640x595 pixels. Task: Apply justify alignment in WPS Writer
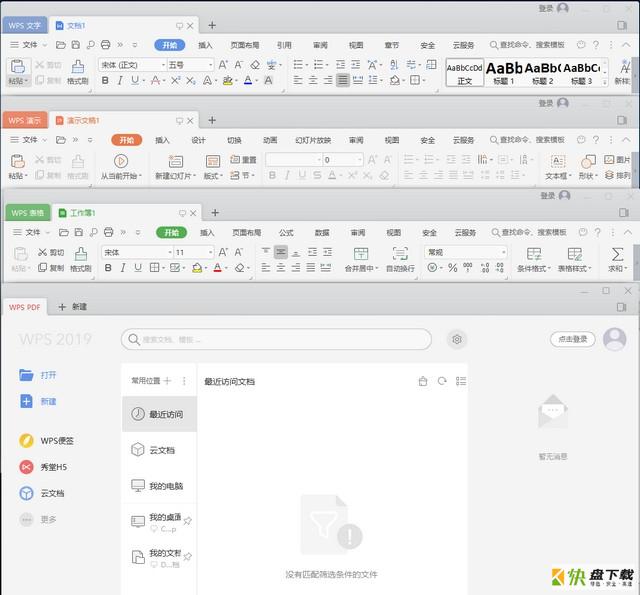pos(343,80)
